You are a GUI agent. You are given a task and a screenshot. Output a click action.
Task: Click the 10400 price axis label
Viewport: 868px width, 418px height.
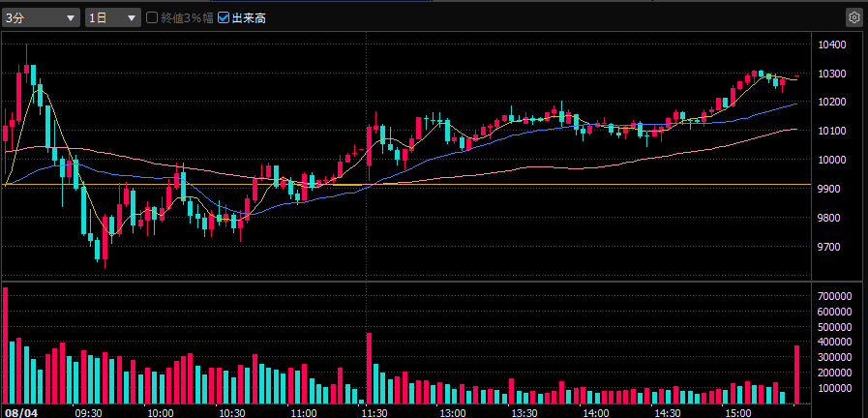pos(831,45)
